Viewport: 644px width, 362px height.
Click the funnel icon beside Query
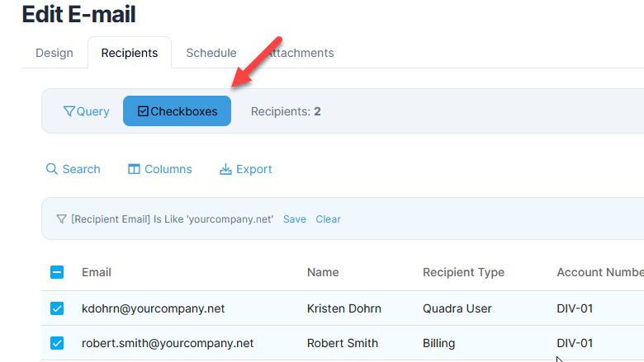point(69,111)
